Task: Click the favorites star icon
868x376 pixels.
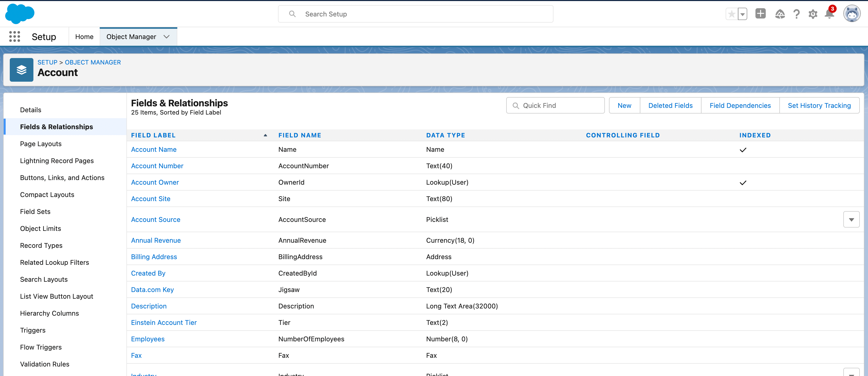Action: 731,14
